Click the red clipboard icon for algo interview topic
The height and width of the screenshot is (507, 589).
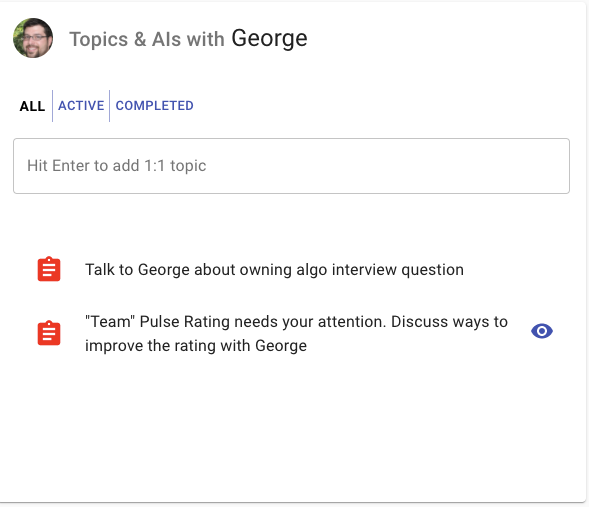point(49,269)
